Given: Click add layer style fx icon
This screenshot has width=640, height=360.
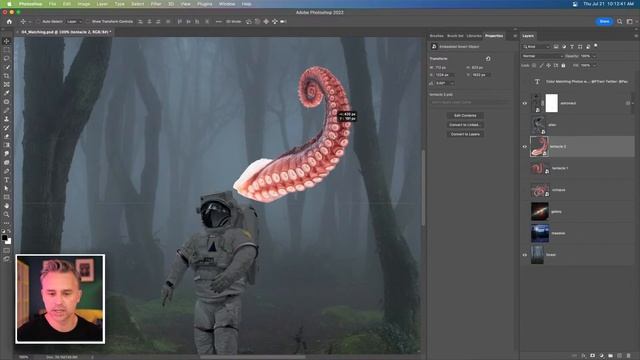Looking at the screenshot, I should tap(584, 356).
